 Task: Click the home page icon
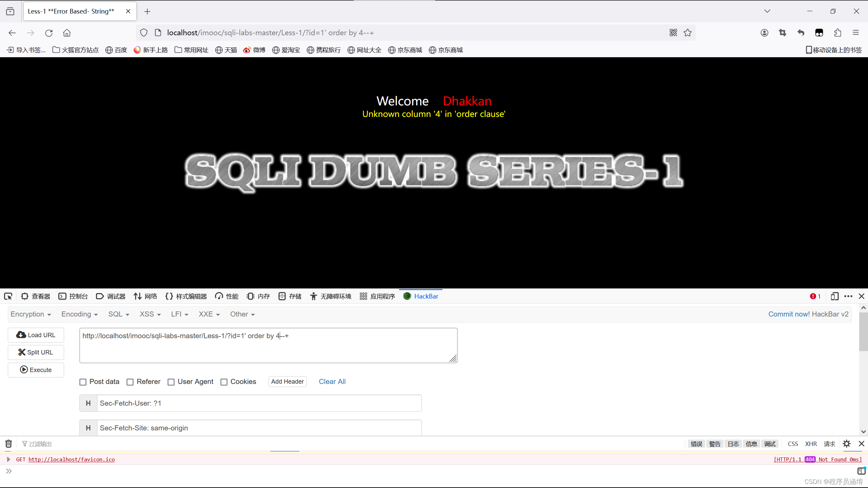coord(67,33)
